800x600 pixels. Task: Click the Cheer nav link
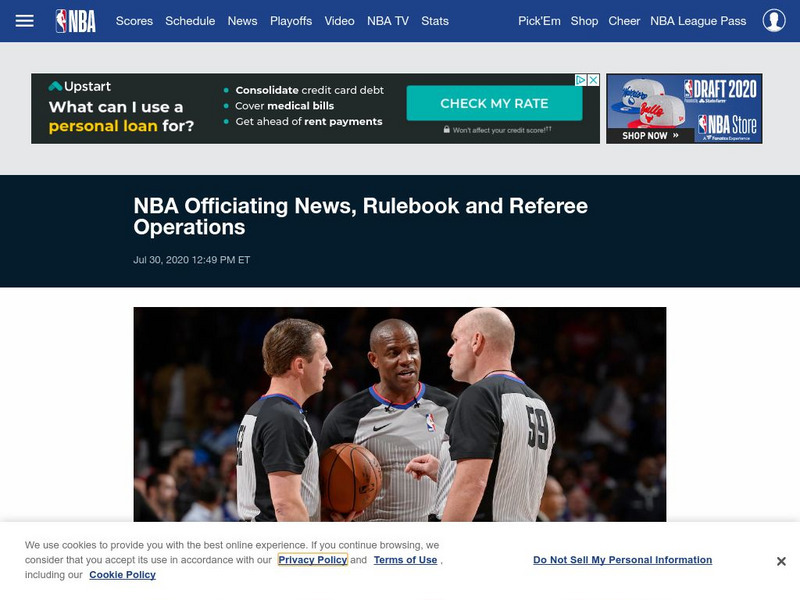pos(624,21)
